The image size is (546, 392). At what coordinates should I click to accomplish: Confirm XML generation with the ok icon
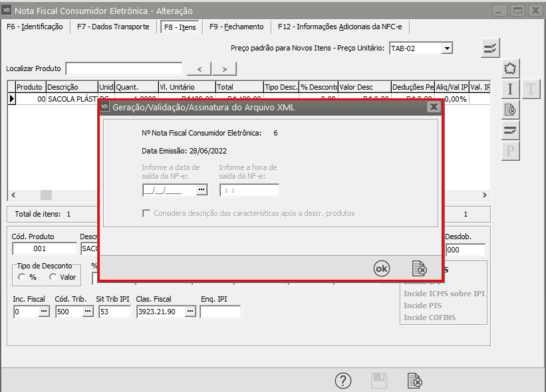(x=382, y=268)
